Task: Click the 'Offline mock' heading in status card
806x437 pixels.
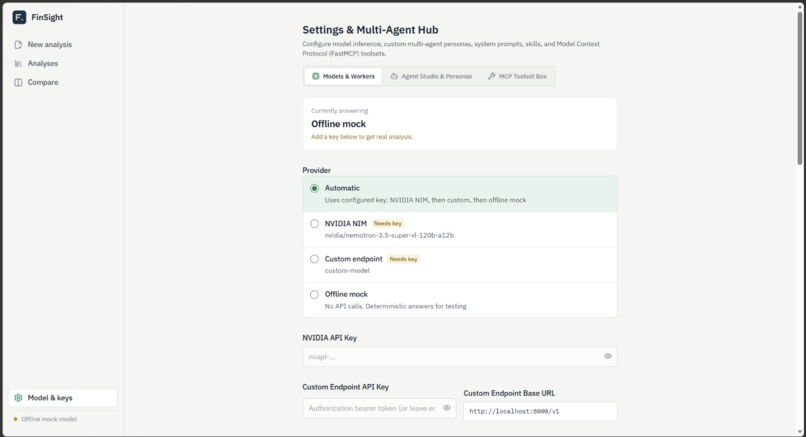Action: pyautogui.click(x=338, y=124)
